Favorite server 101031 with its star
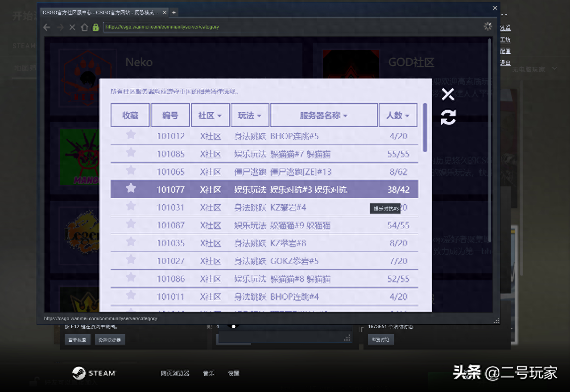This screenshot has height=392, width=570. [x=131, y=206]
